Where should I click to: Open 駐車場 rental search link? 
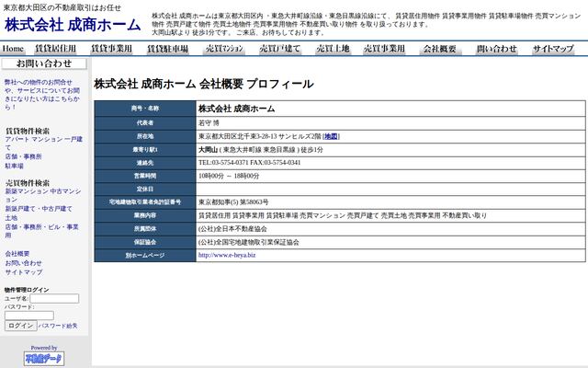(x=15, y=166)
